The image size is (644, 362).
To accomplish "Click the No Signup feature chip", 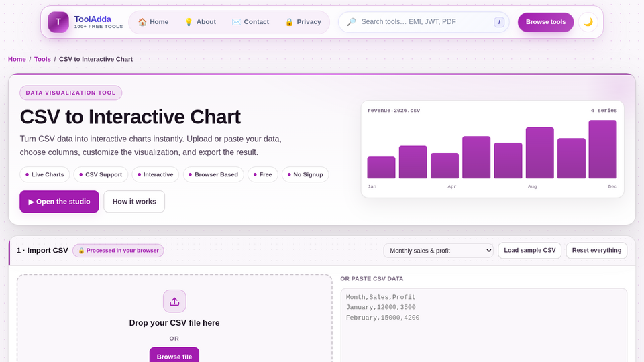I will point(305,174).
